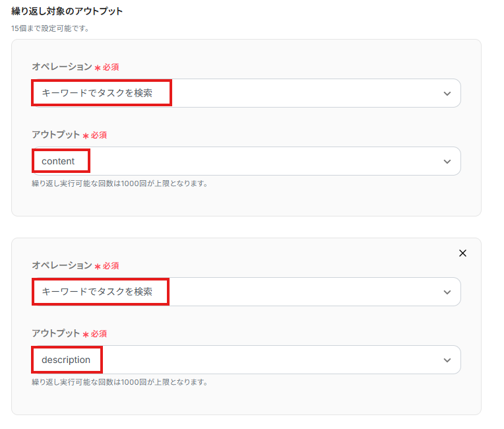Click the chevron of the オペレーション field above description
This screenshot has height=429, width=504.
click(x=447, y=292)
